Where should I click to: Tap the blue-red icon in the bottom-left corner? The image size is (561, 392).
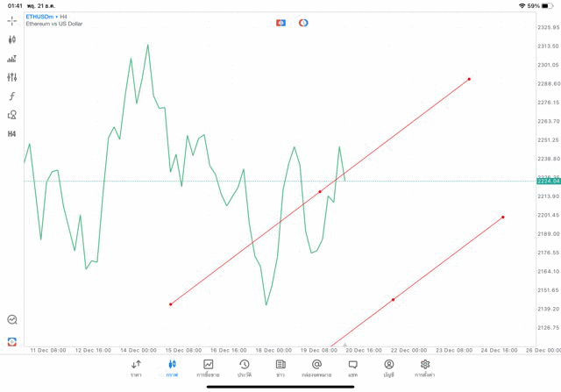[x=11, y=341]
